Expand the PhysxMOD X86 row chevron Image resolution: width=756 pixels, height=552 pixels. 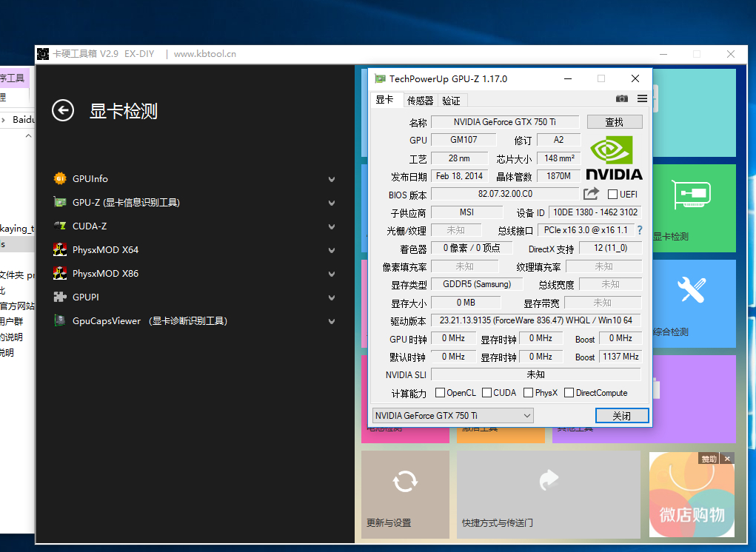[332, 274]
